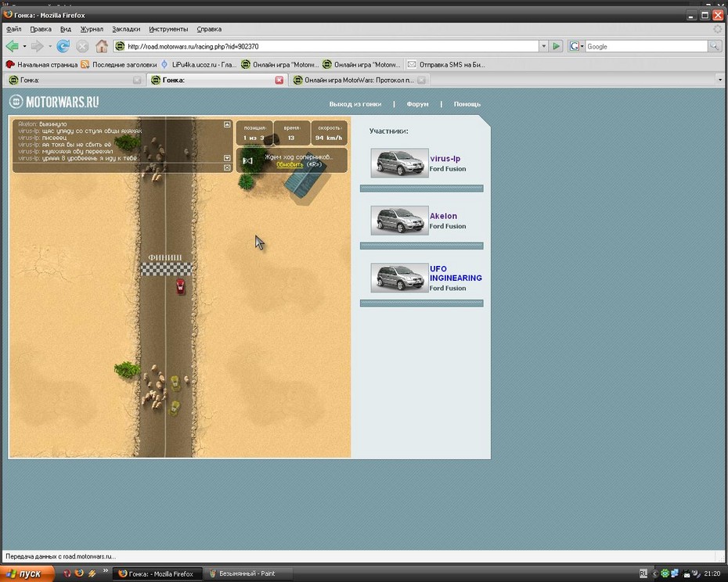
Task: Click the Stop loading icon
Action: [82, 46]
